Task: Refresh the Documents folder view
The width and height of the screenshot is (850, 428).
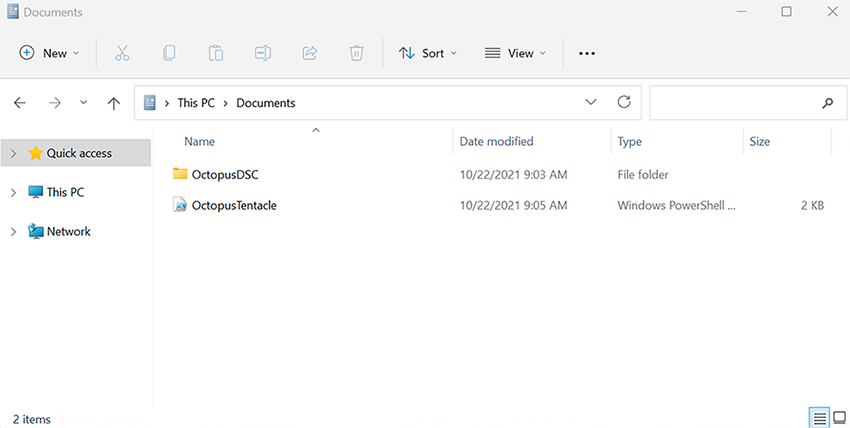Action: coord(624,102)
